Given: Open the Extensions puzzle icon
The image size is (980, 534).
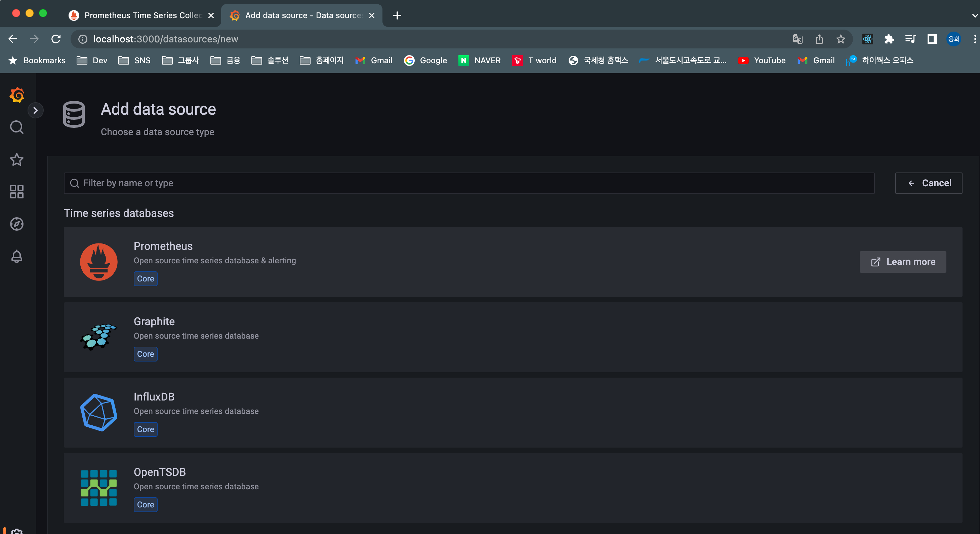Looking at the screenshot, I should [889, 39].
